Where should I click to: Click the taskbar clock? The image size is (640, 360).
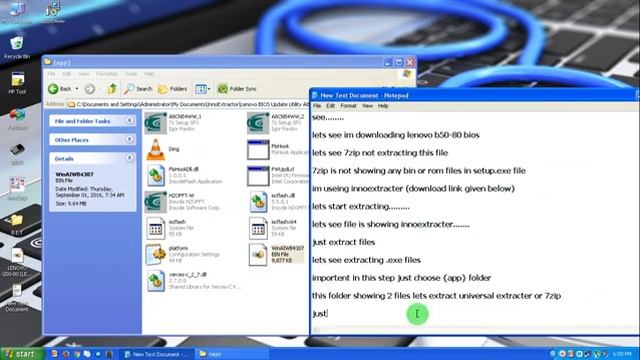622,354
